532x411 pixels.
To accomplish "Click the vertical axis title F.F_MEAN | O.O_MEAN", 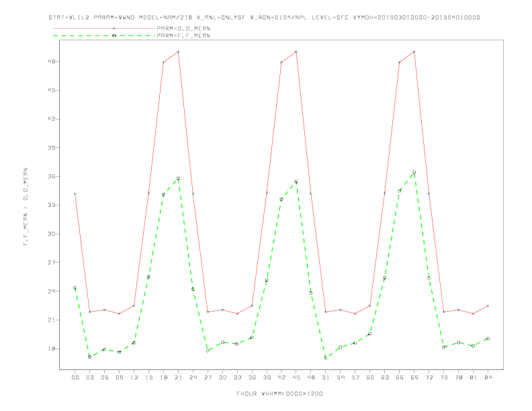I will [x=26, y=207].
